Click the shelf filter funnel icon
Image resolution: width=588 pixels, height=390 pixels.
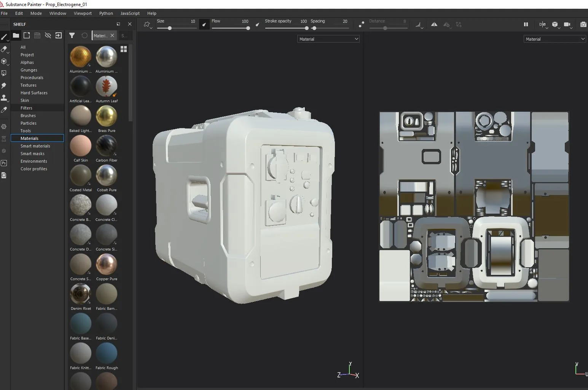(72, 35)
